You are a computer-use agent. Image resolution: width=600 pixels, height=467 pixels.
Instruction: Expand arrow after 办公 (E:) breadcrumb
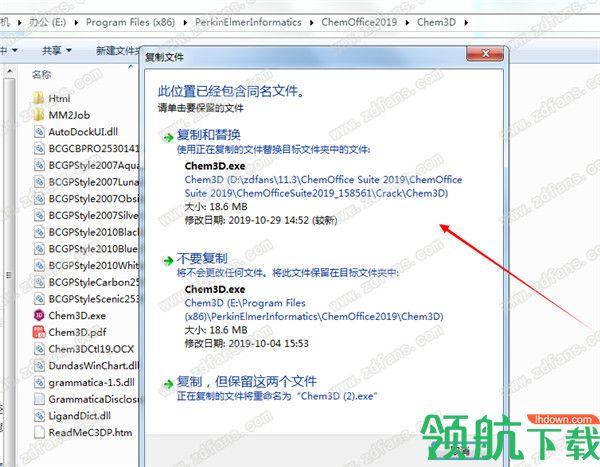click(x=76, y=23)
